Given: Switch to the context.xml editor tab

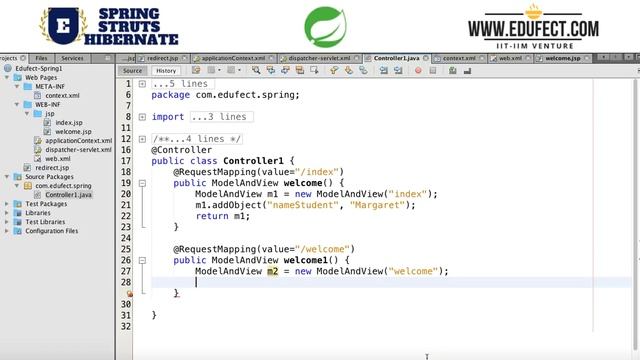Looking at the screenshot, I should (x=459, y=58).
